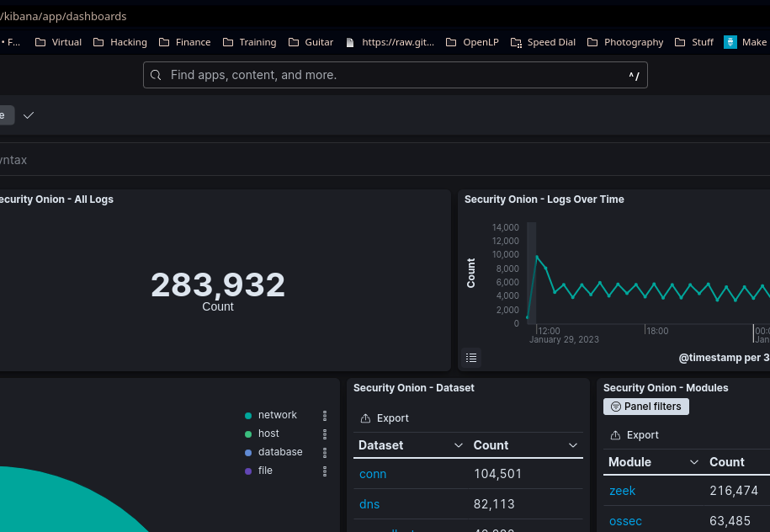Click the host legend label
The image size is (770, 532).
[268, 434]
